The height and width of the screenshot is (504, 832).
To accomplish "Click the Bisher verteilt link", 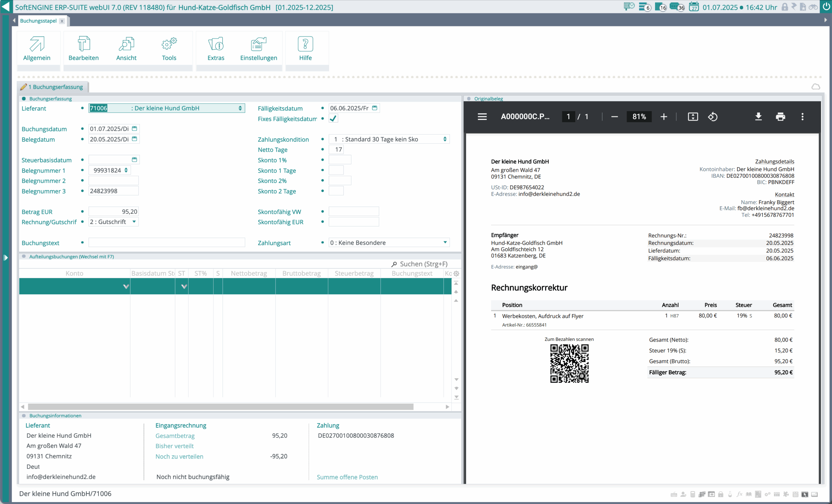I will pos(175,446).
